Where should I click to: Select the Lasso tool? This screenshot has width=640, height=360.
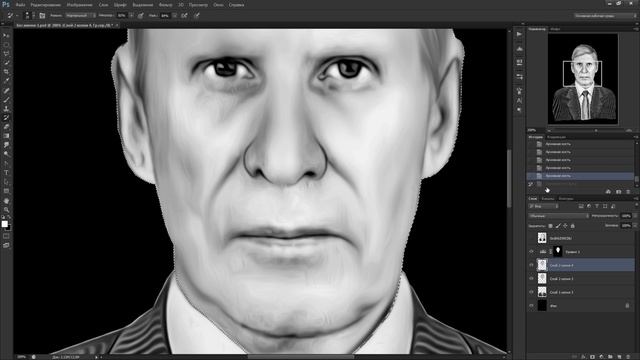[x=6, y=54]
